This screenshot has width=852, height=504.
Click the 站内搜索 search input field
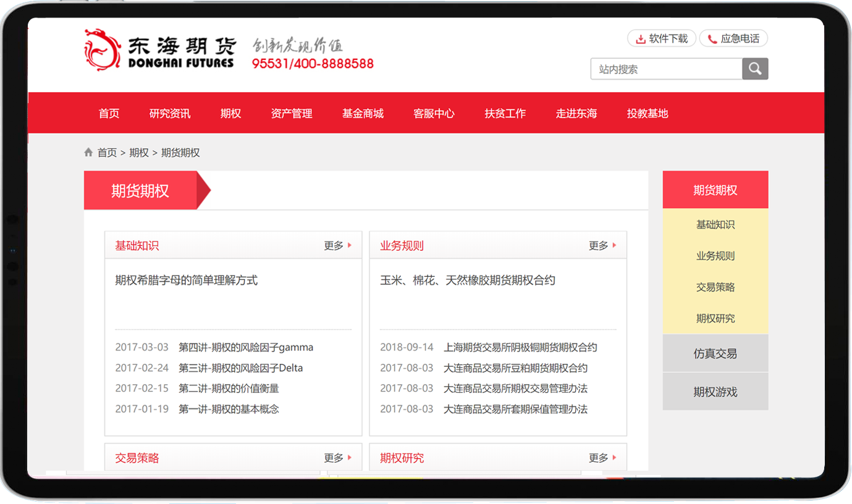click(666, 69)
